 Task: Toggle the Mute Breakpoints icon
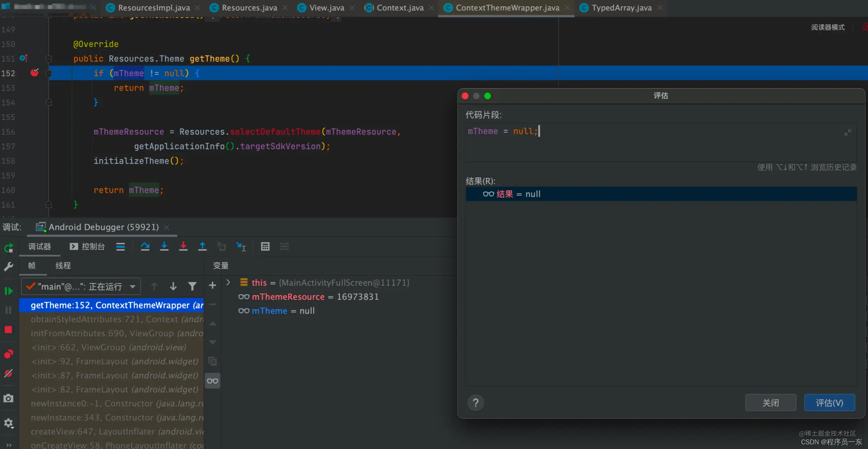[x=9, y=373]
